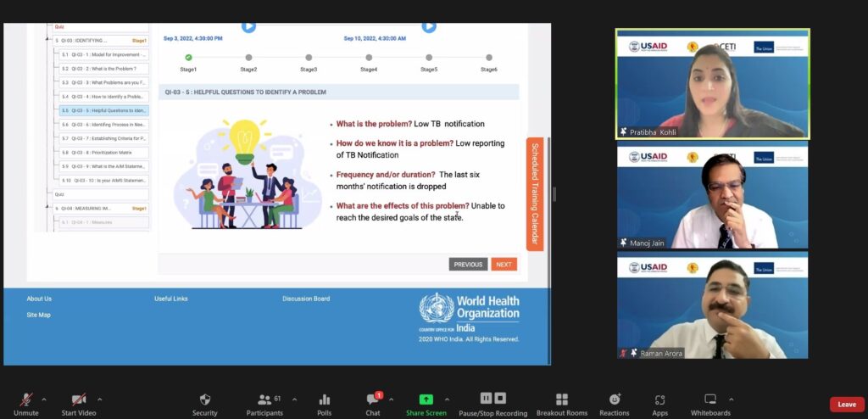Open the Prioritization Matrix lesson
Screen dimensions: 868x419
pyautogui.click(x=104, y=152)
